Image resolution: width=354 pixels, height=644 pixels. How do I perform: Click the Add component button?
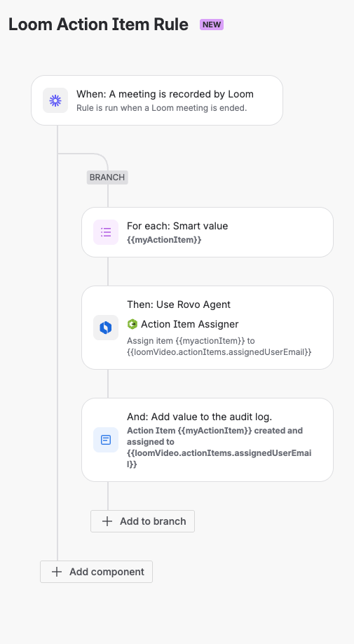(x=97, y=572)
